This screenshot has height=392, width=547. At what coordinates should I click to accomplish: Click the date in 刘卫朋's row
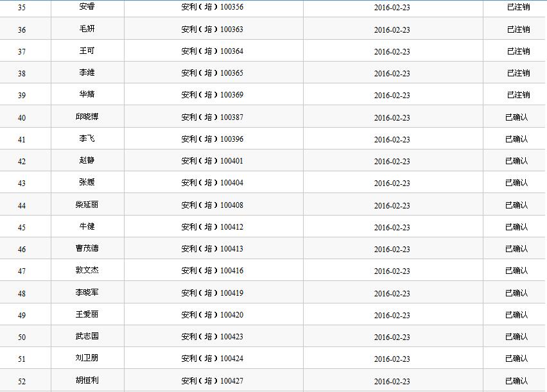coord(392,359)
